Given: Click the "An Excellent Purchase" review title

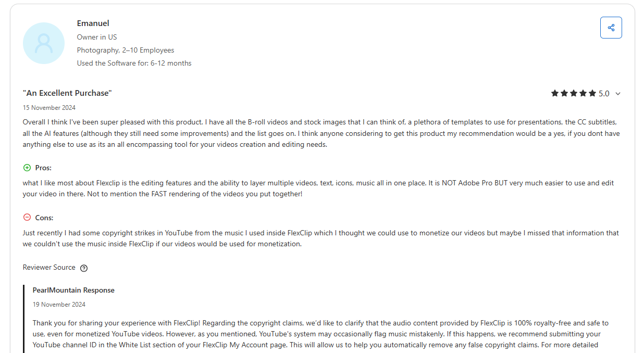Looking at the screenshot, I should (x=67, y=93).
